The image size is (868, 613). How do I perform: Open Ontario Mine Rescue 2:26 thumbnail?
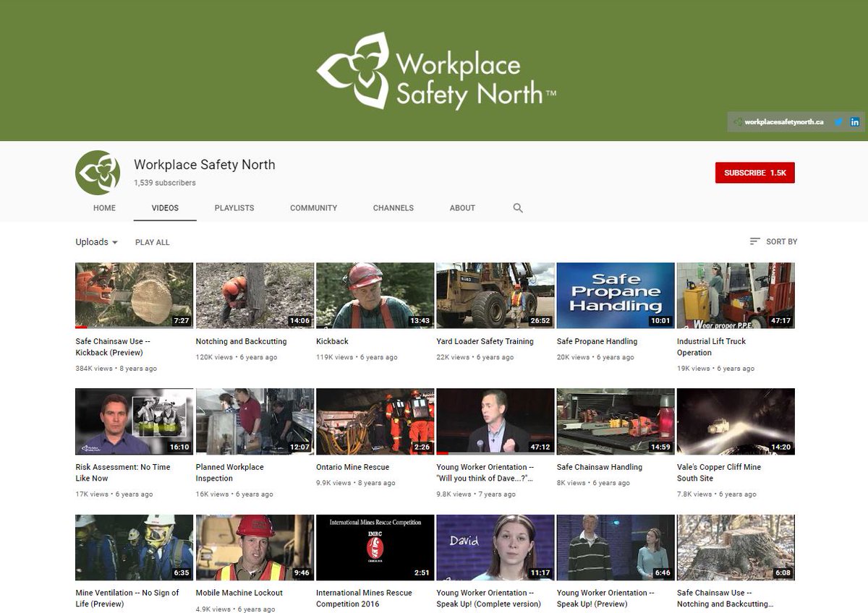coord(375,421)
